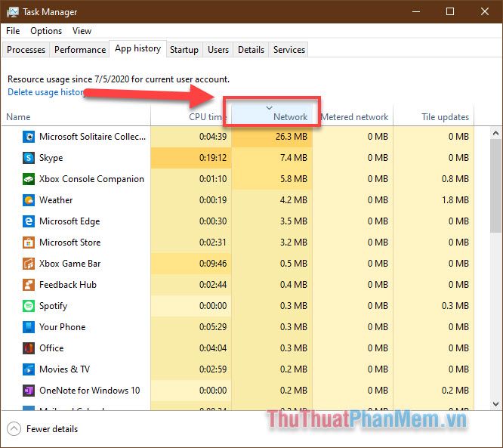
Task: Click the scrollbar up arrow
Action: click(495, 132)
